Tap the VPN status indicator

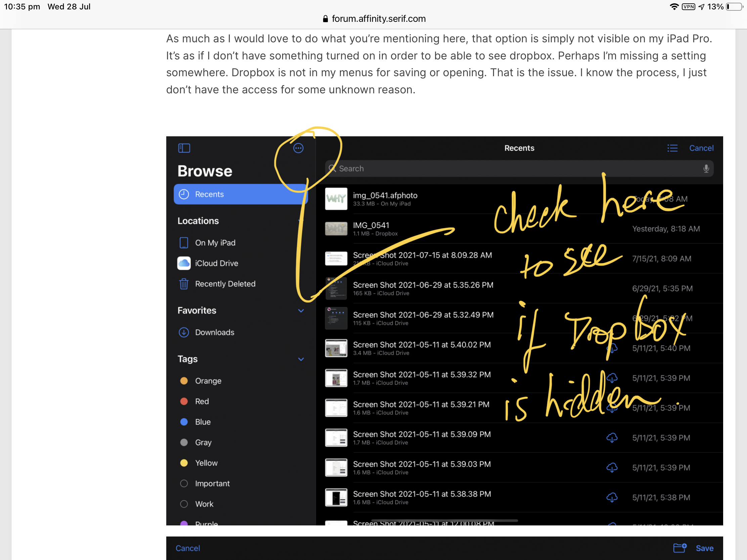(688, 6)
